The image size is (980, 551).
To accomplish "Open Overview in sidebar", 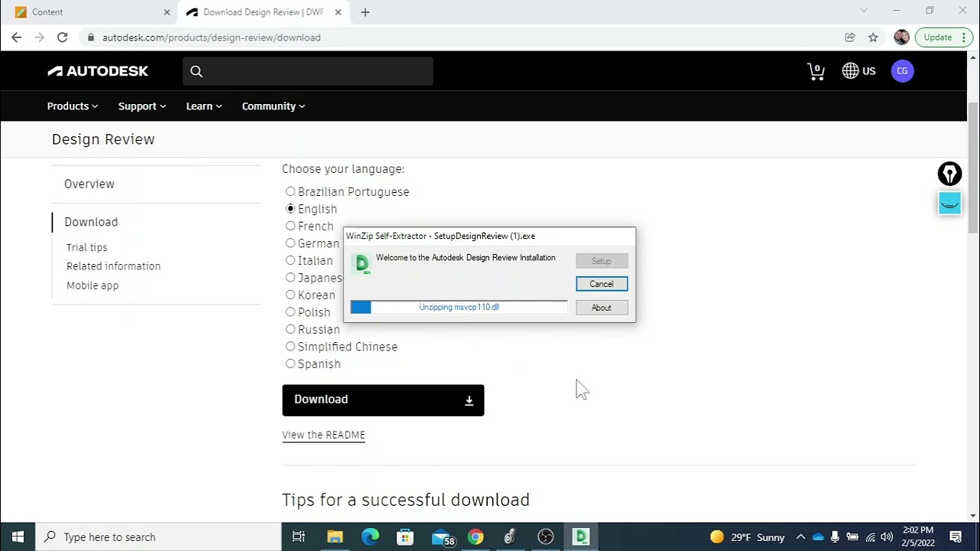I will pyautogui.click(x=90, y=184).
